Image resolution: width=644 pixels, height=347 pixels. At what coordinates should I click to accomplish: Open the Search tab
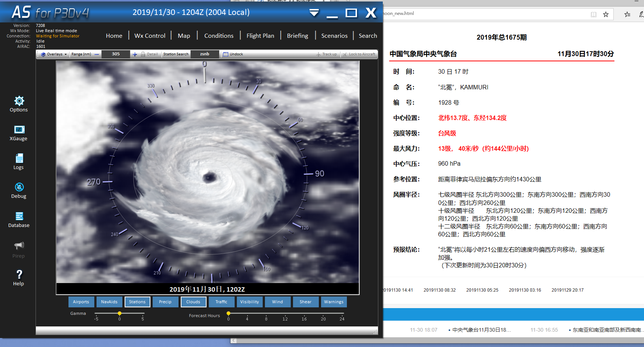point(368,36)
